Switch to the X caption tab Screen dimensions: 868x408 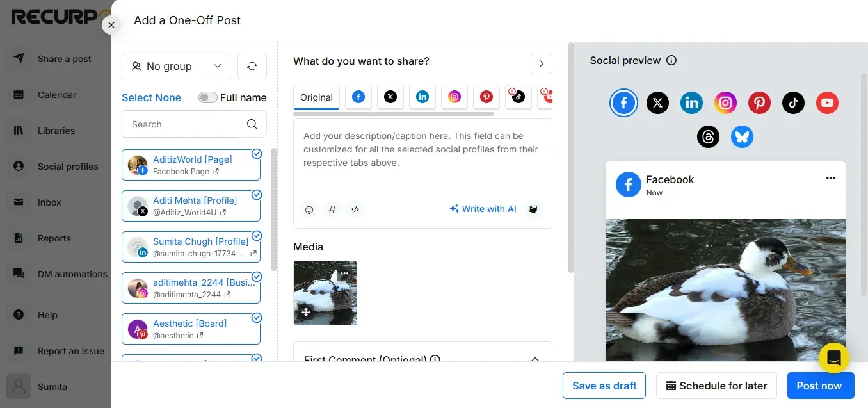click(x=390, y=97)
